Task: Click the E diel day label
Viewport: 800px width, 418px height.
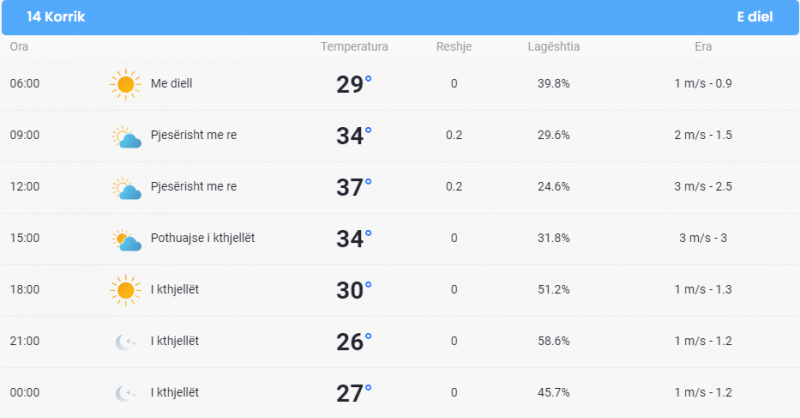Action: 755,17
